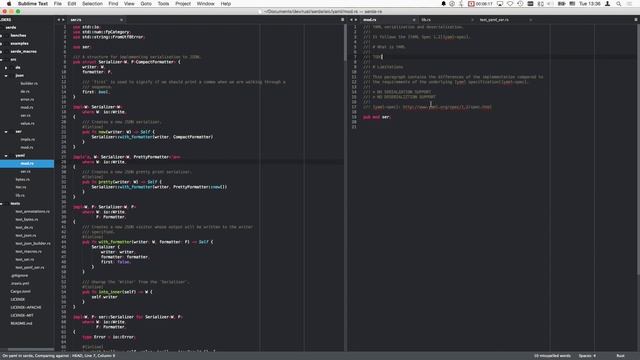Close the test_yaml_ser.rs tab
The height and width of the screenshot is (360, 640).
click(x=531, y=20)
